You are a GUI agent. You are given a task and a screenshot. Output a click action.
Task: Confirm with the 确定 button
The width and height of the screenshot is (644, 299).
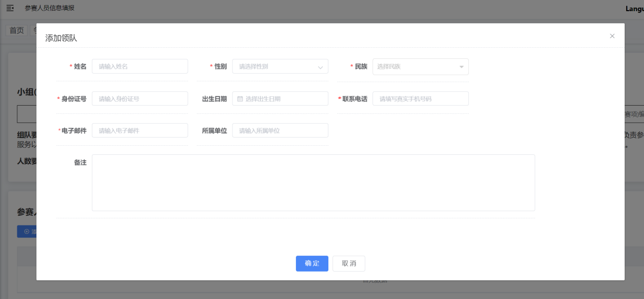(x=312, y=263)
